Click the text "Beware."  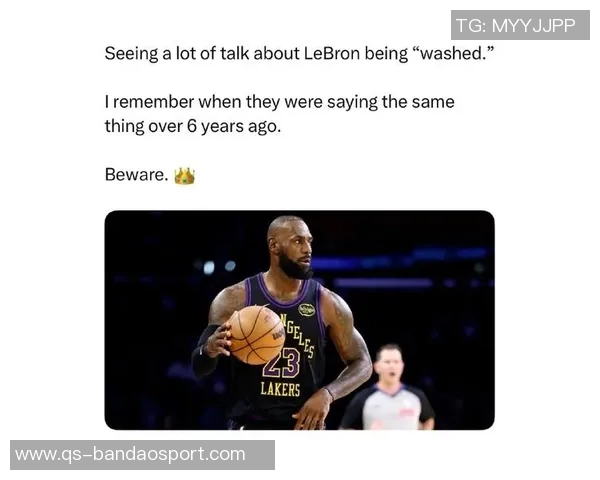(137, 175)
